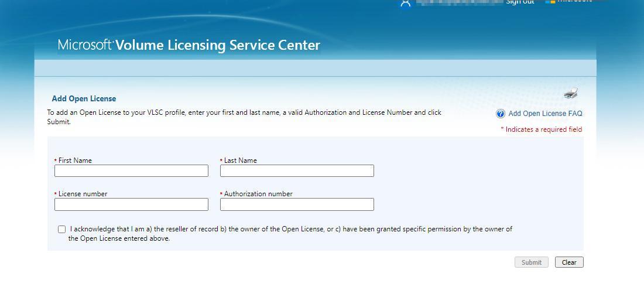Image resolution: width=644 pixels, height=287 pixels.
Task: Click the Microsoft Volume Licensing Service Center title
Action: tap(189, 45)
